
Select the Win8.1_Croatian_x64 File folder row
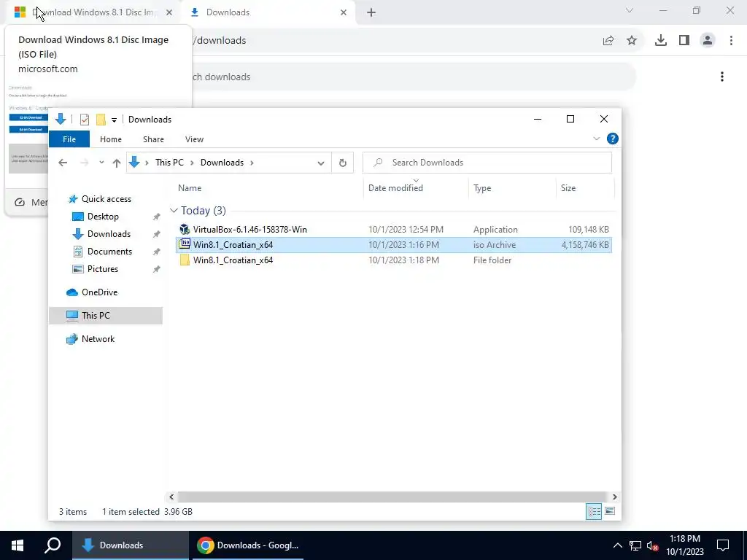click(x=393, y=260)
